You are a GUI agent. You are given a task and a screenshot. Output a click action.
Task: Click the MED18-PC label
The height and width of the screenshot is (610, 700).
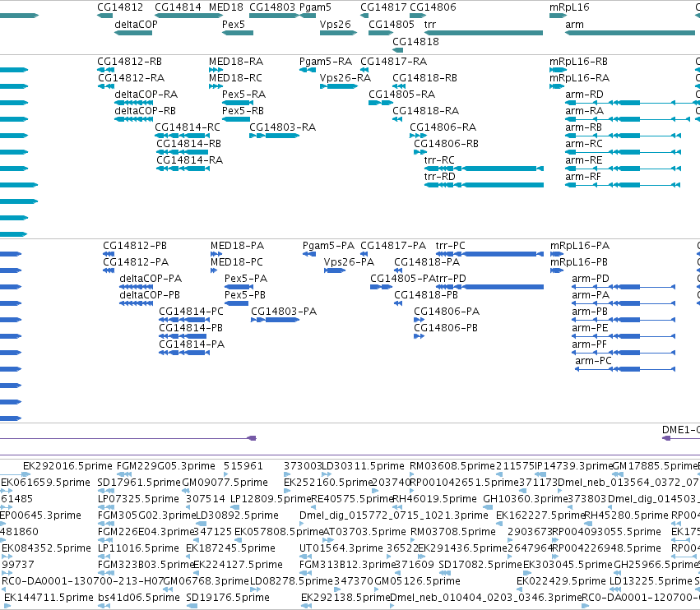[237, 262]
